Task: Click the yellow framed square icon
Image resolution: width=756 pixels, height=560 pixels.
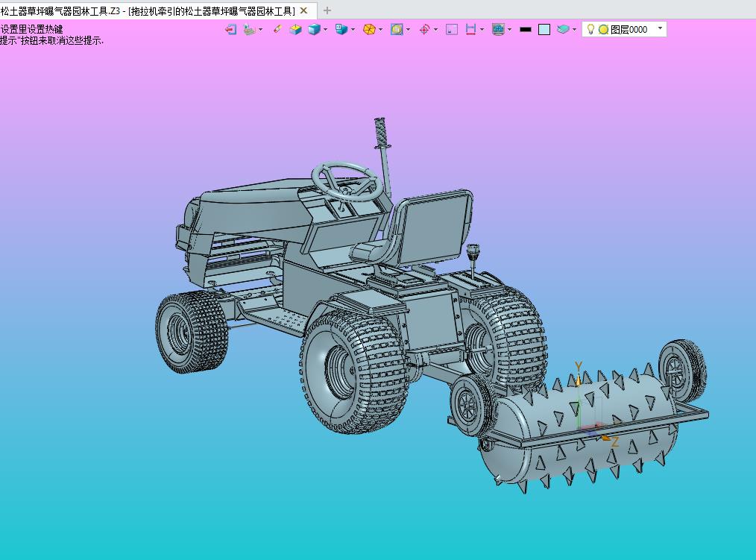Action: coord(397,29)
